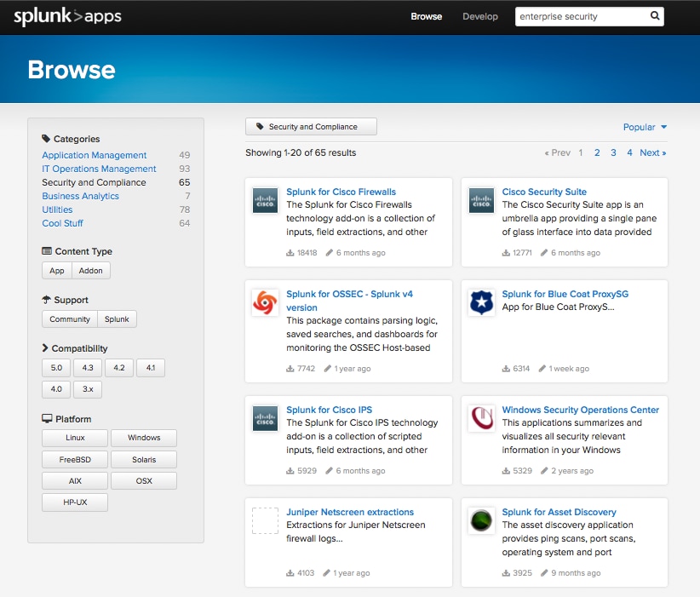Click the Compatibility chevron icon
The width and height of the screenshot is (700, 597).
pos(44,347)
